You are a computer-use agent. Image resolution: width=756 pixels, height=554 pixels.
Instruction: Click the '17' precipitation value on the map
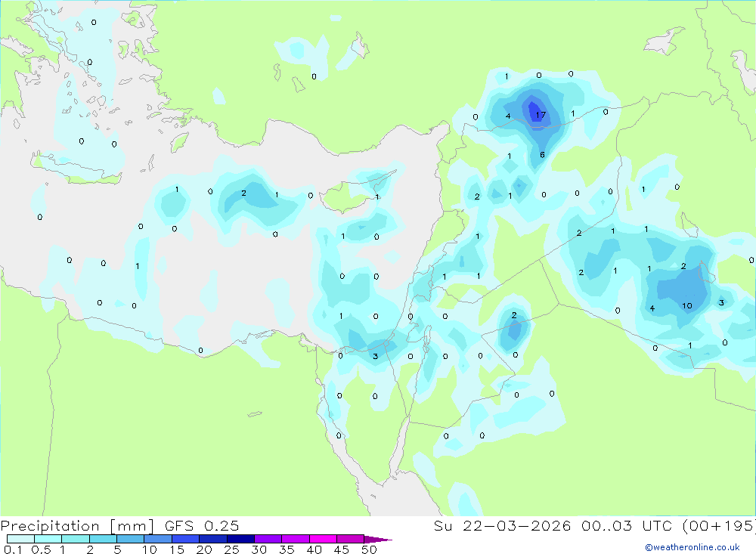click(x=541, y=115)
